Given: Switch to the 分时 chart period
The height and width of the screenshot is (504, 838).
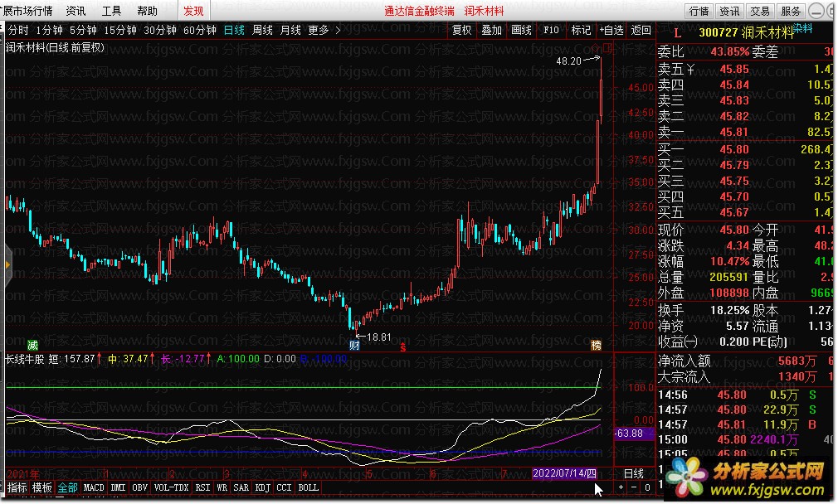Looking at the screenshot, I should [17, 31].
